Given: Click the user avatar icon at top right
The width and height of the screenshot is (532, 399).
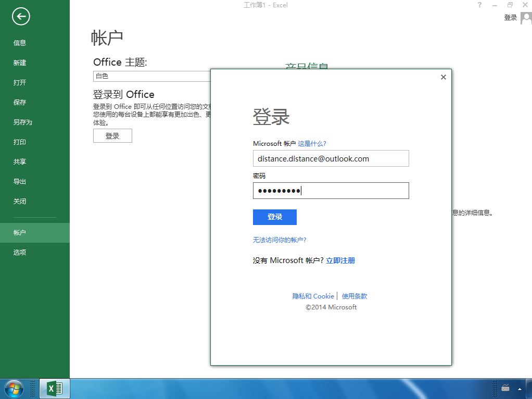Looking at the screenshot, I should click(x=526, y=18).
